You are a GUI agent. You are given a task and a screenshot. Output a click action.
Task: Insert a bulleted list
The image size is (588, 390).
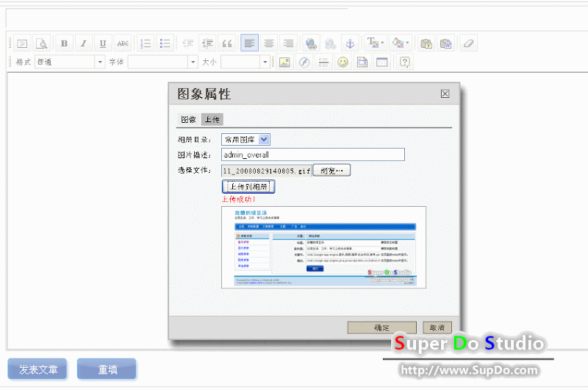165,43
